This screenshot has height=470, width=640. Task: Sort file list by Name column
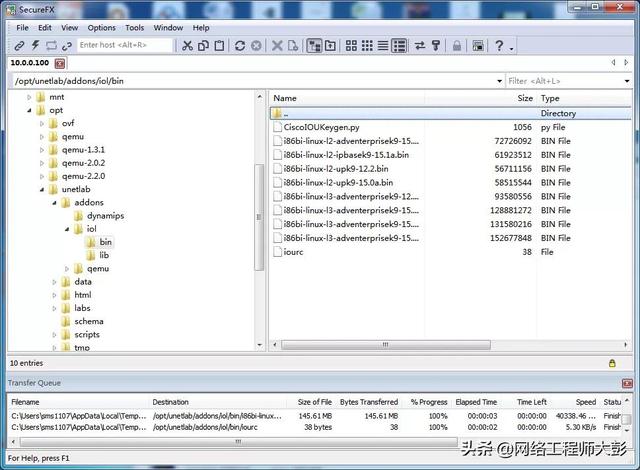pyautogui.click(x=346, y=98)
